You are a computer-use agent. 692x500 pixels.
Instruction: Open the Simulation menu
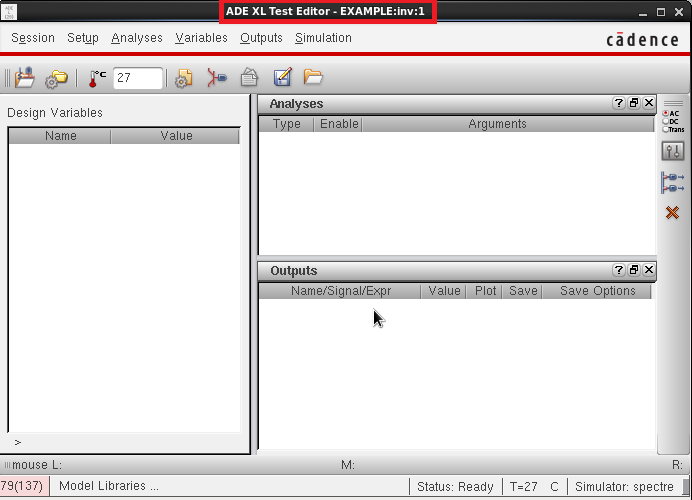point(323,38)
